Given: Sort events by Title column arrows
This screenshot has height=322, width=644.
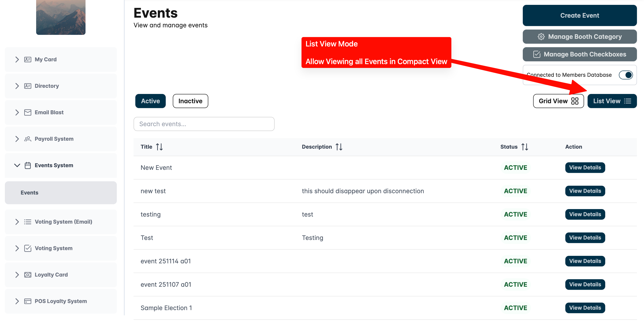Looking at the screenshot, I should coord(159,147).
